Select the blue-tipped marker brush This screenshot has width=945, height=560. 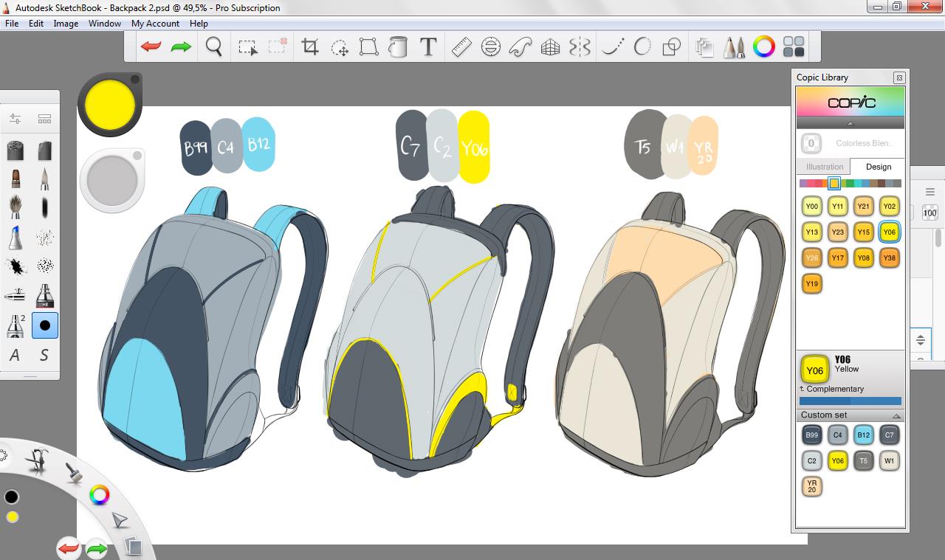pos(15,238)
